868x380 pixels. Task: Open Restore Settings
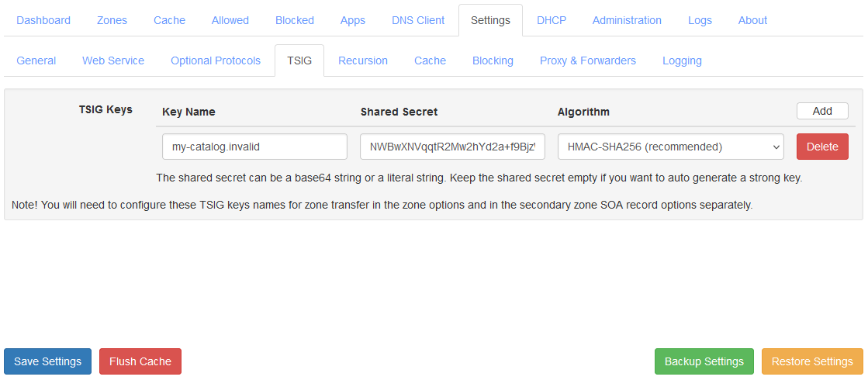coord(812,361)
